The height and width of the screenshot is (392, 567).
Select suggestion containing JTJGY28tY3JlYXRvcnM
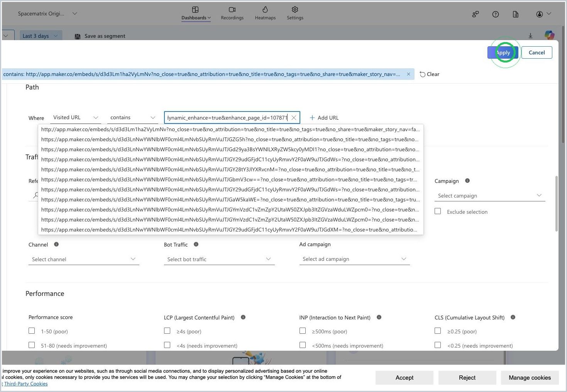coord(230,169)
